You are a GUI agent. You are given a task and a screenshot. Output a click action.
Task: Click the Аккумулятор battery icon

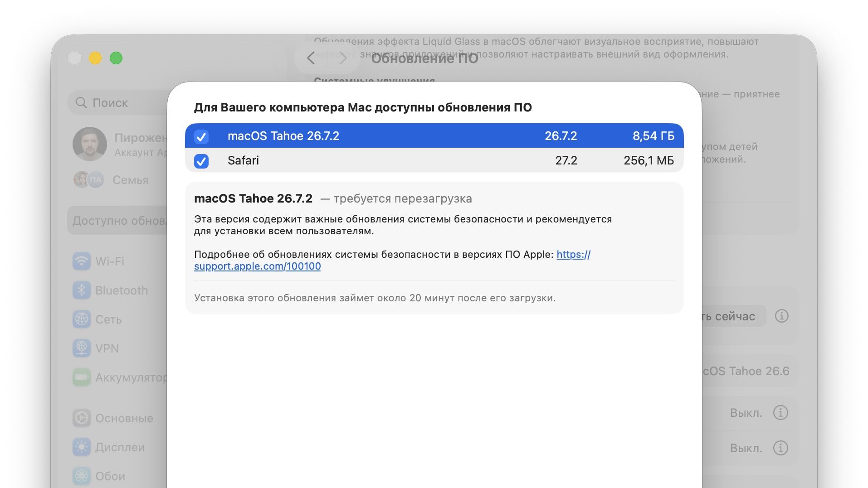click(82, 377)
